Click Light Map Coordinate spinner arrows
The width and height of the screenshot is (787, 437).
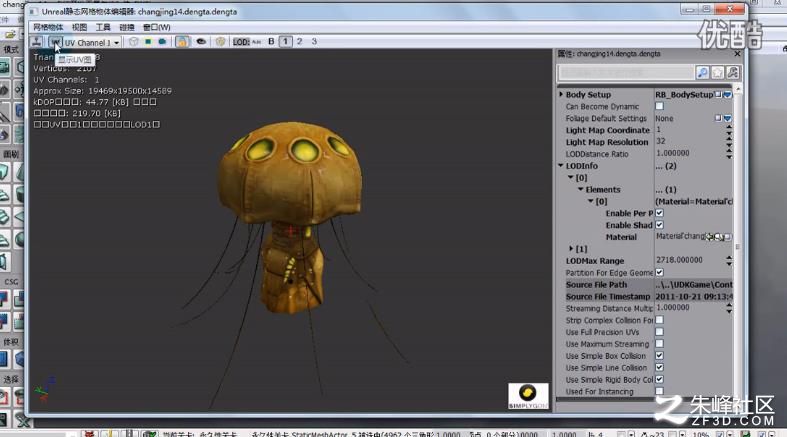[729, 130]
